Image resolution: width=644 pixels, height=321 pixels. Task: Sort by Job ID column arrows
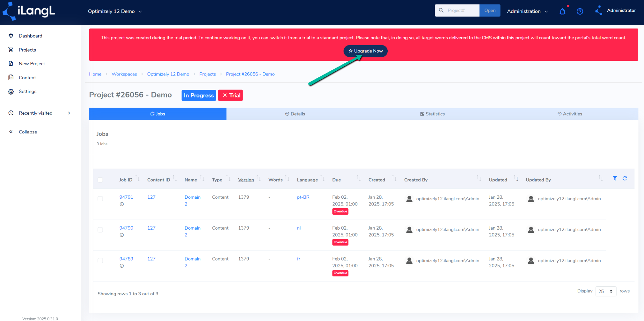(137, 178)
